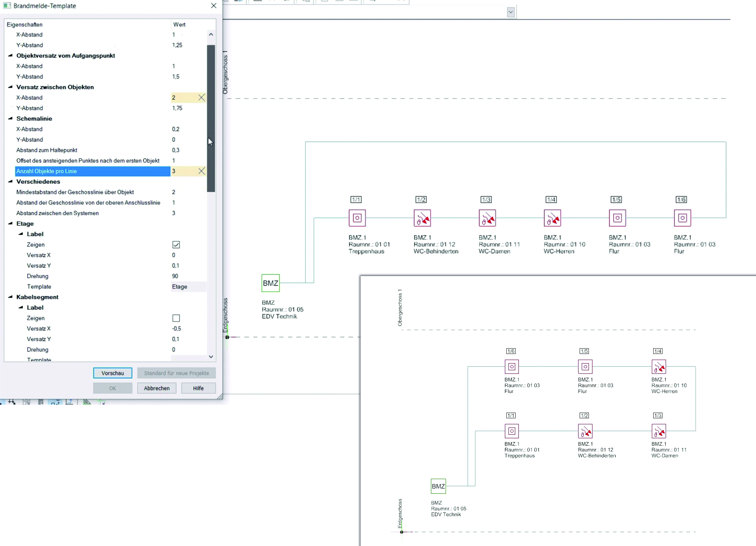Screen dimensions: 756x546
Task: Select the 1/2 manual call point symbol in upper schematic
Action: point(422,218)
